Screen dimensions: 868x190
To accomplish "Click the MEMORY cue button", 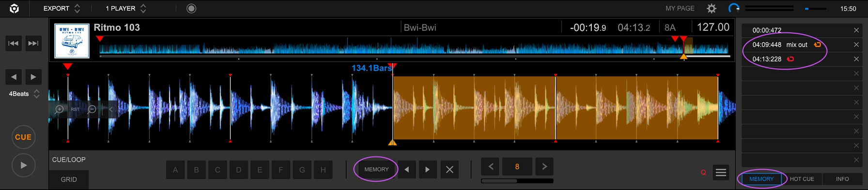I will pos(376,170).
